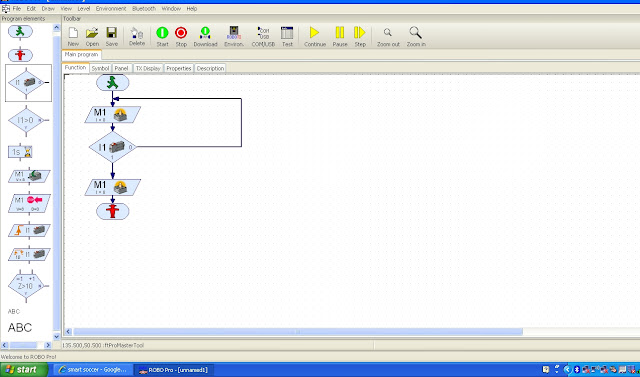Click the red stop node in flowchart
640x377 pixels.
click(x=113, y=211)
